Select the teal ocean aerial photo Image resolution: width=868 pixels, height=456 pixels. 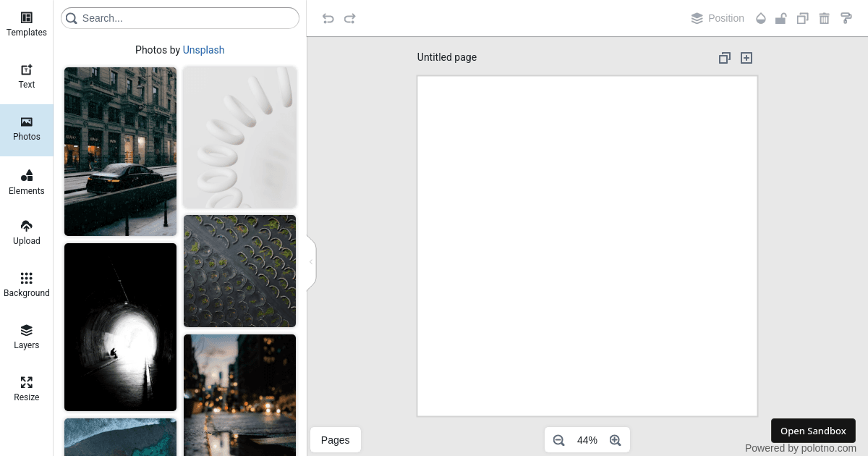click(x=120, y=437)
